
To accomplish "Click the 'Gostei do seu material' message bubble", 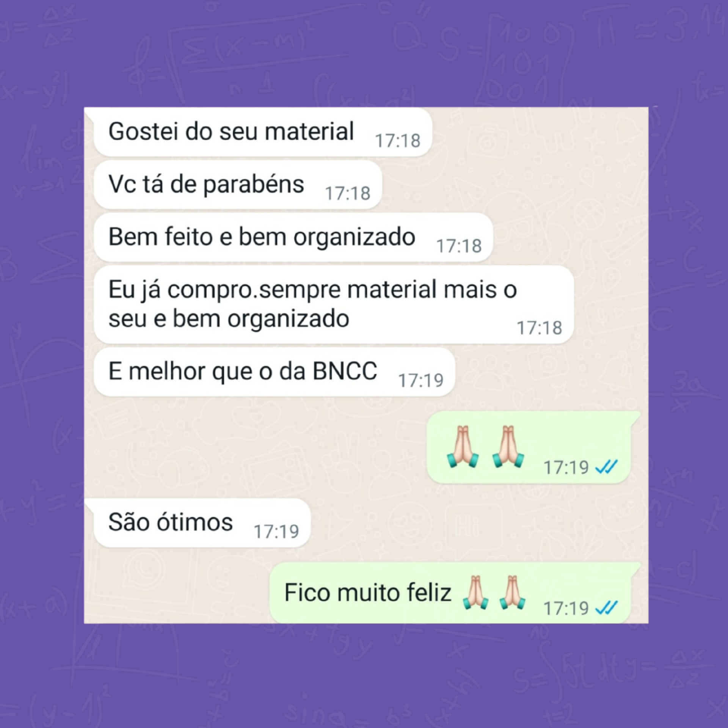I will click(263, 132).
